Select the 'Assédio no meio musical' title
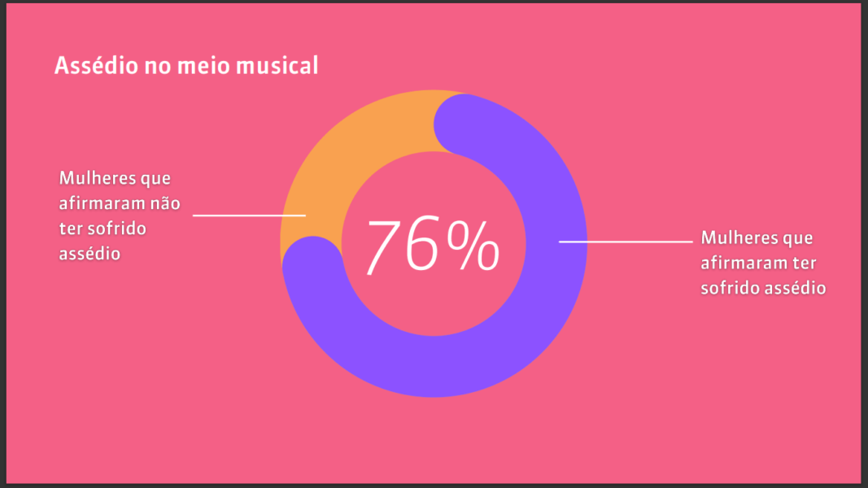The image size is (868, 488). coord(186,65)
